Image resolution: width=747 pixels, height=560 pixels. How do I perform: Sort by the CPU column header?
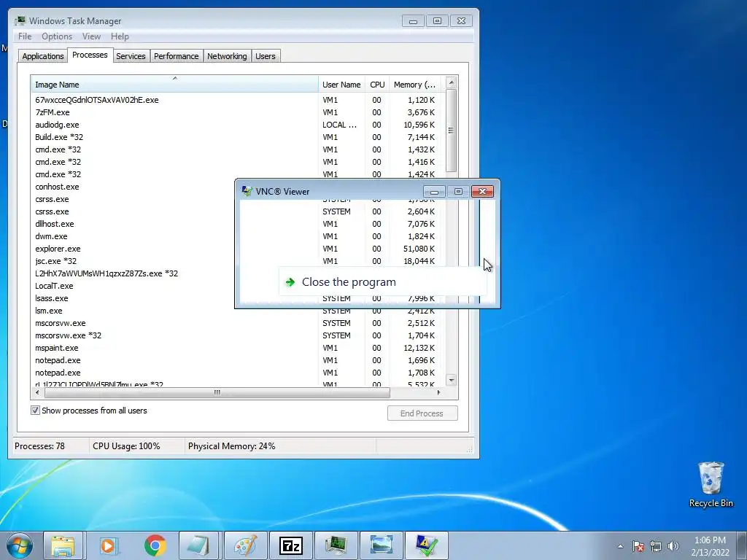coord(377,85)
